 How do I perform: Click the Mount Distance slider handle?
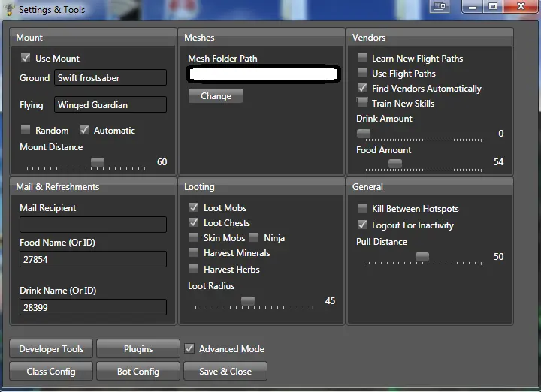pyautogui.click(x=98, y=161)
